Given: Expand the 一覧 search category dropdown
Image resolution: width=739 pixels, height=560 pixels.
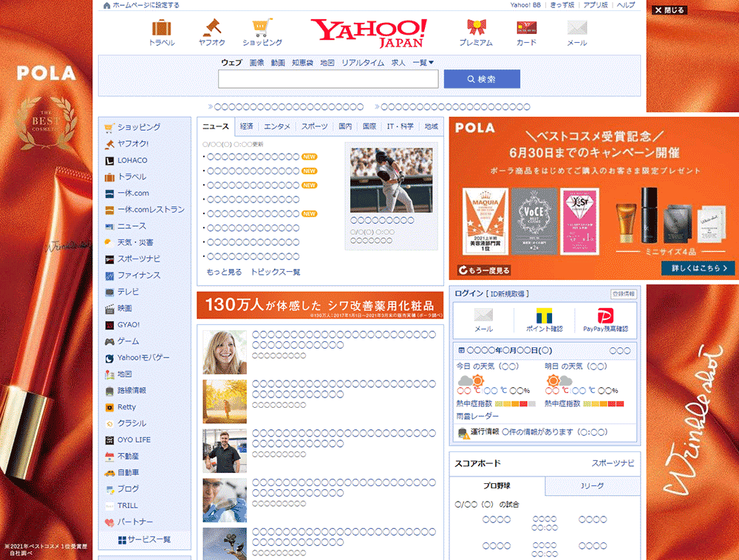Looking at the screenshot, I should coord(423,63).
